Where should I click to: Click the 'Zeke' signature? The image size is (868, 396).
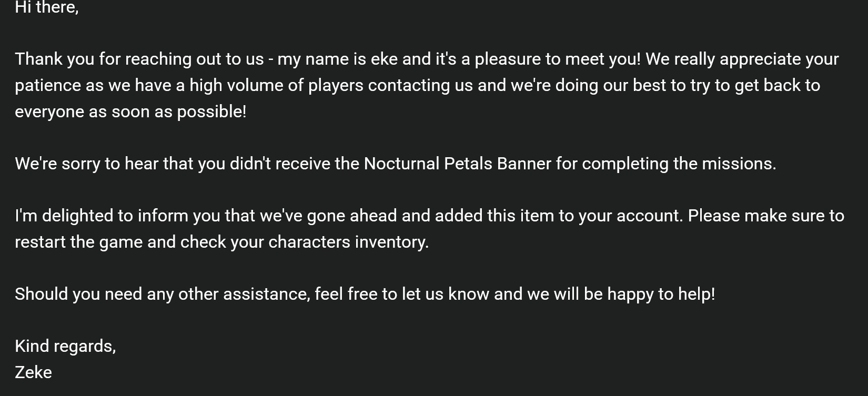(33, 372)
